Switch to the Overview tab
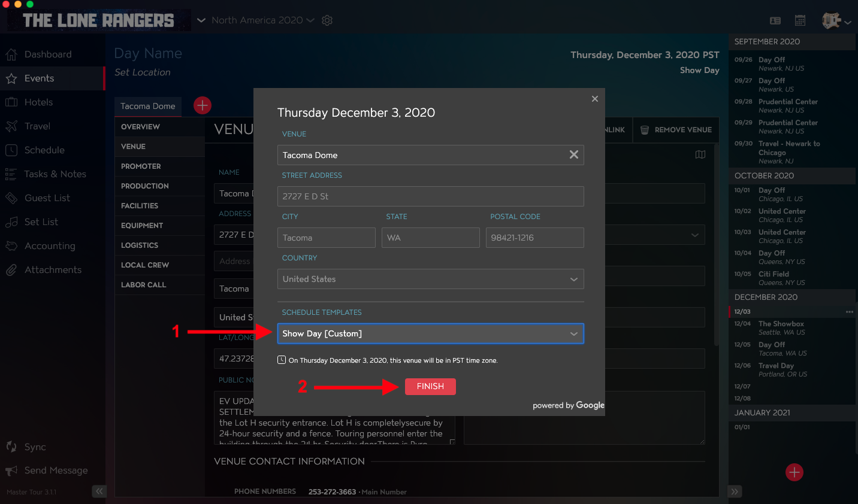The width and height of the screenshot is (858, 504). pyautogui.click(x=159, y=127)
